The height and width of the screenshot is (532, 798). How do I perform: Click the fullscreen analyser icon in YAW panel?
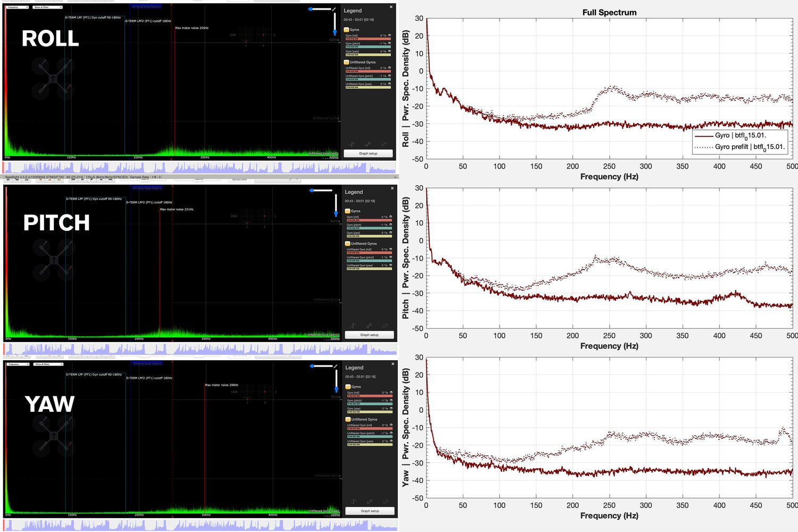pyautogui.click(x=336, y=366)
